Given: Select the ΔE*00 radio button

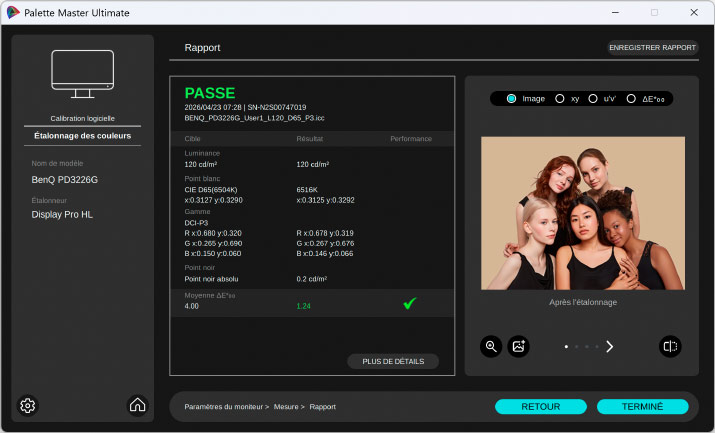Looking at the screenshot, I should pyautogui.click(x=631, y=99).
